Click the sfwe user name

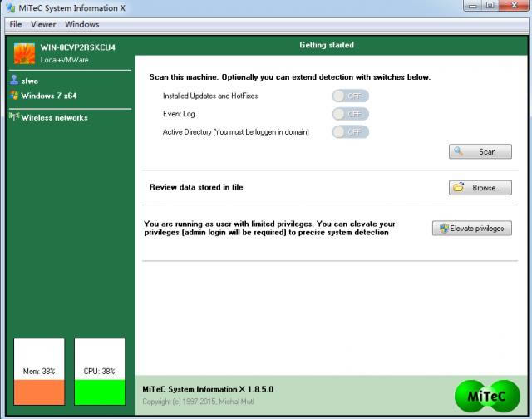(x=30, y=81)
